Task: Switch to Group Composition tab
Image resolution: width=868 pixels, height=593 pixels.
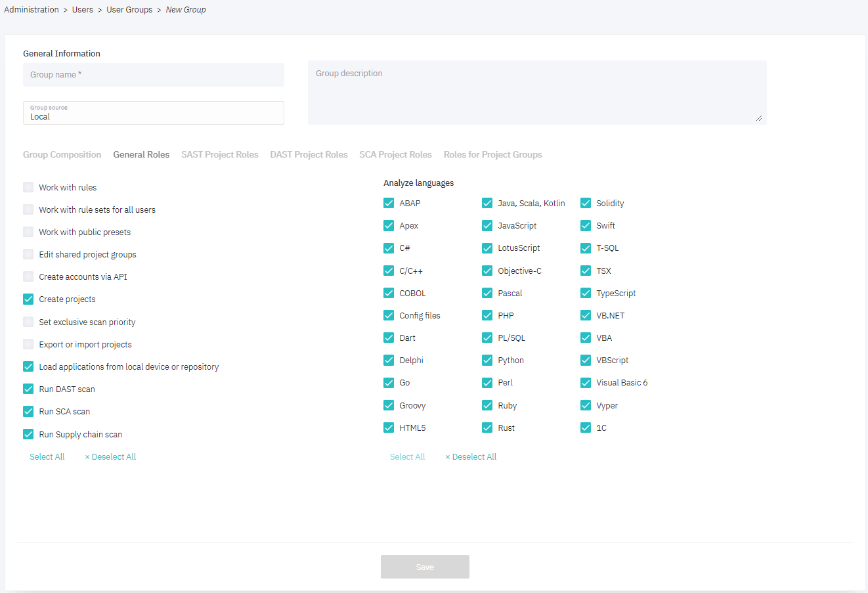Action: (62, 154)
